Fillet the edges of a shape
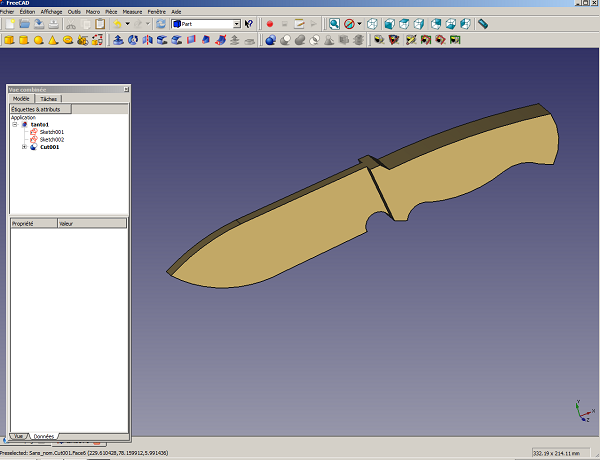Viewport: 600px width, 460px height. click(x=162, y=40)
